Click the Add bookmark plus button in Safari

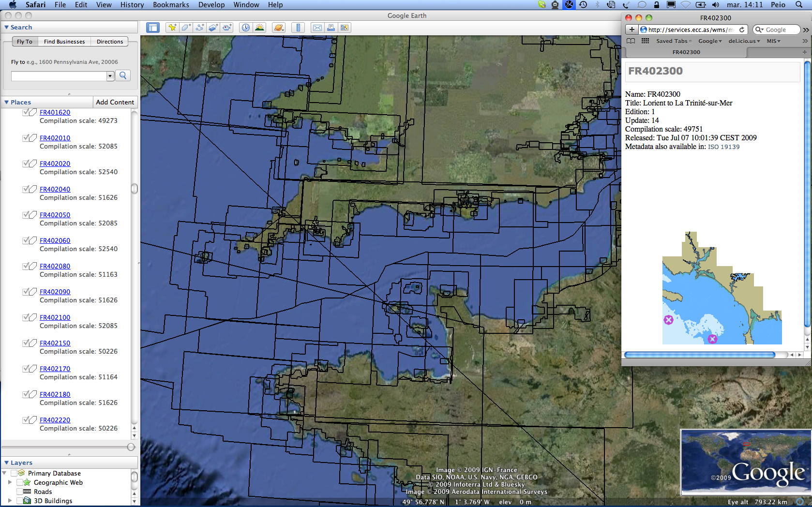click(x=632, y=30)
